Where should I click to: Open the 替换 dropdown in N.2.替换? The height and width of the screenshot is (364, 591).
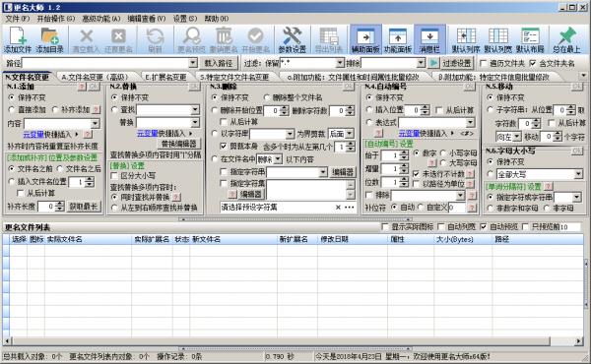pyautogui.click(x=195, y=122)
